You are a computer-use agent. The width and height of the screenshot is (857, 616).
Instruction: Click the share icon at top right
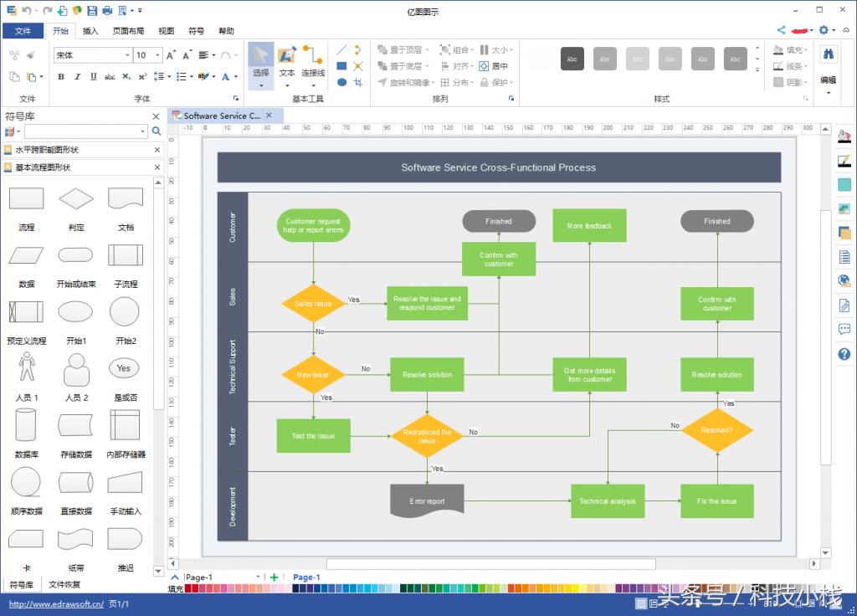tap(781, 30)
